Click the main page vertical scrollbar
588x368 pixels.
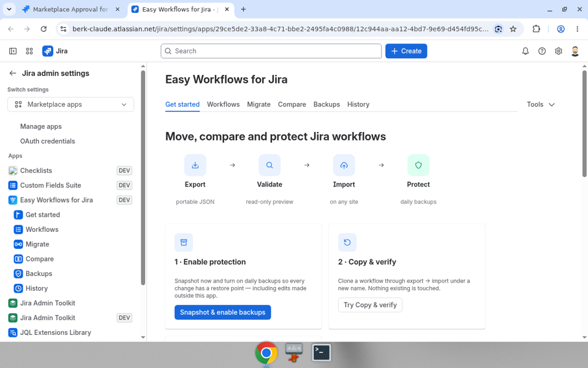pyautogui.click(x=584, y=123)
